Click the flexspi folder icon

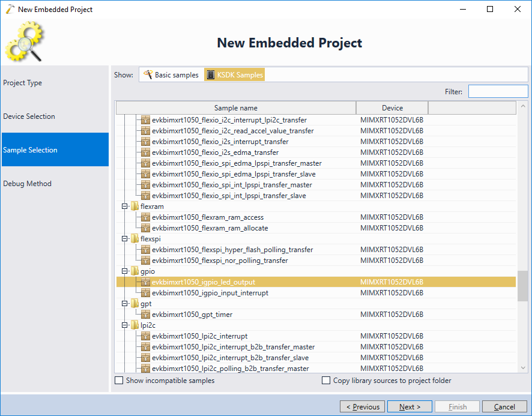[x=135, y=239]
